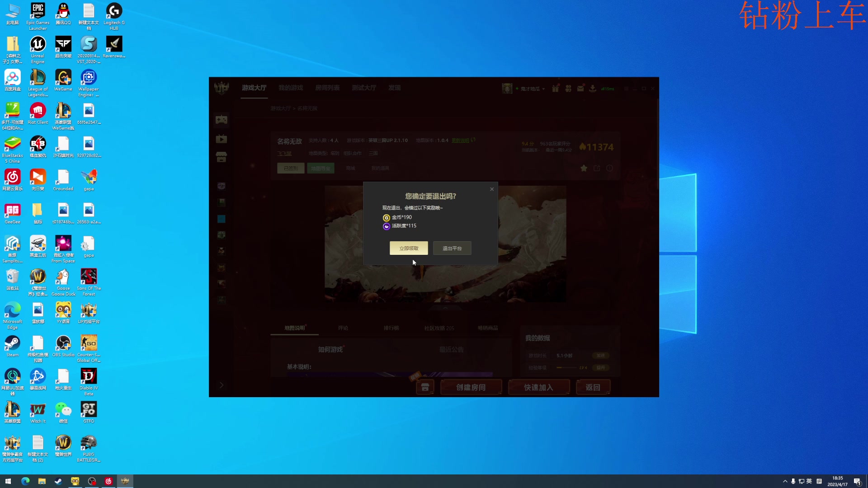This screenshot has width=868, height=488.
Task: Open the taskbar clock showing 18:35
Action: pyautogui.click(x=837, y=481)
